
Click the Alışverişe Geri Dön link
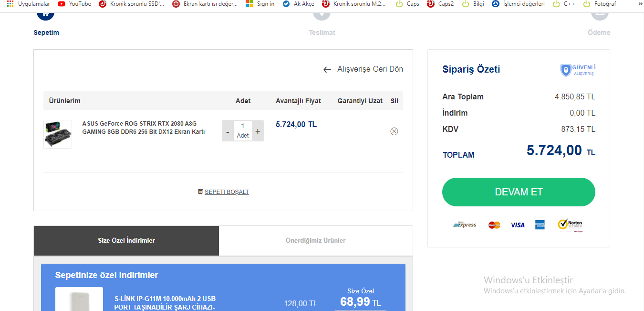[370, 69]
